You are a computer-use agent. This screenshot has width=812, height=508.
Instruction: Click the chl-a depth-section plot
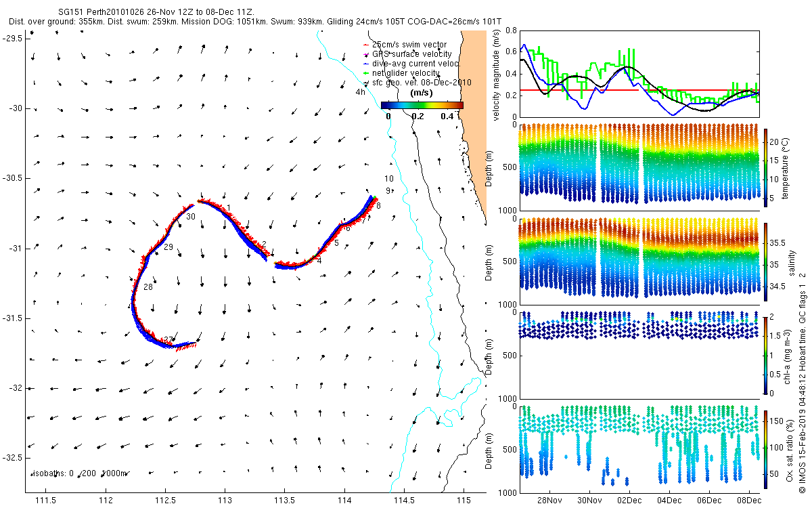point(639,355)
